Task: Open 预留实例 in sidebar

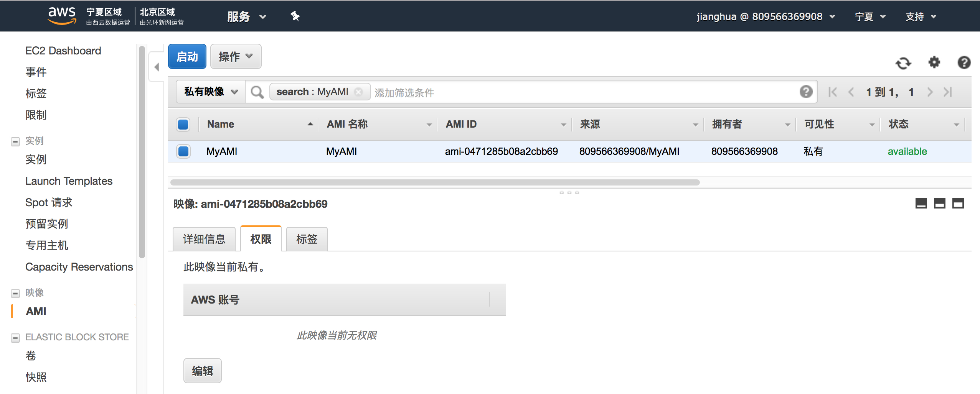Action: point(47,224)
